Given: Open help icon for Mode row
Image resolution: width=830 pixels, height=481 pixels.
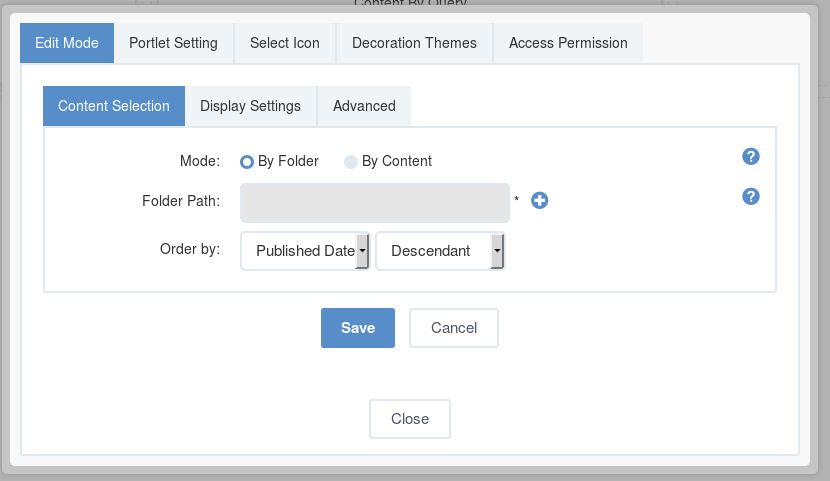Looking at the screenshot, I should (751, 157).
